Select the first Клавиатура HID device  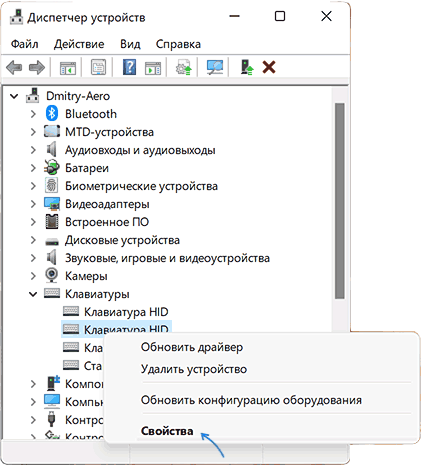click(126, 312)
